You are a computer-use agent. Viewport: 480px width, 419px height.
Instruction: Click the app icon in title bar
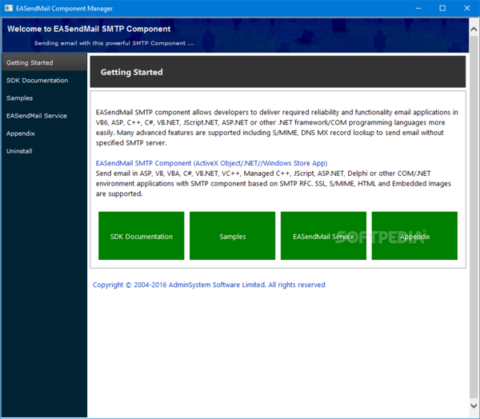click(9, 8)
